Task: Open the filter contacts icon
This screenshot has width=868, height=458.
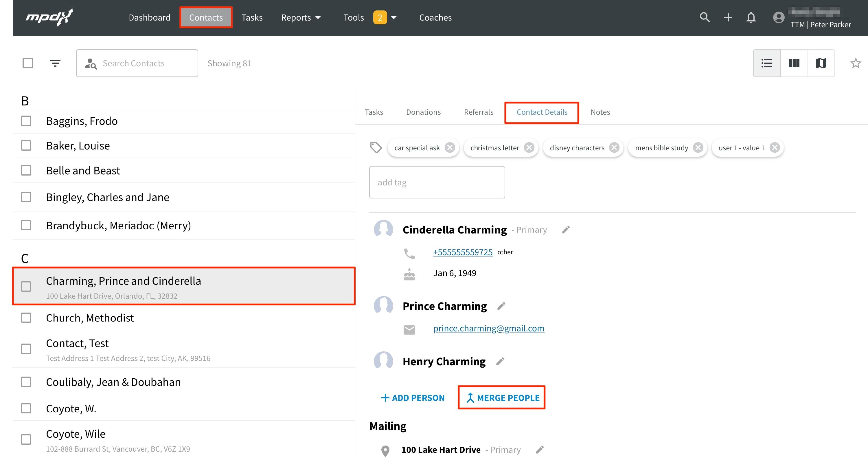Action: click(55, 63)
